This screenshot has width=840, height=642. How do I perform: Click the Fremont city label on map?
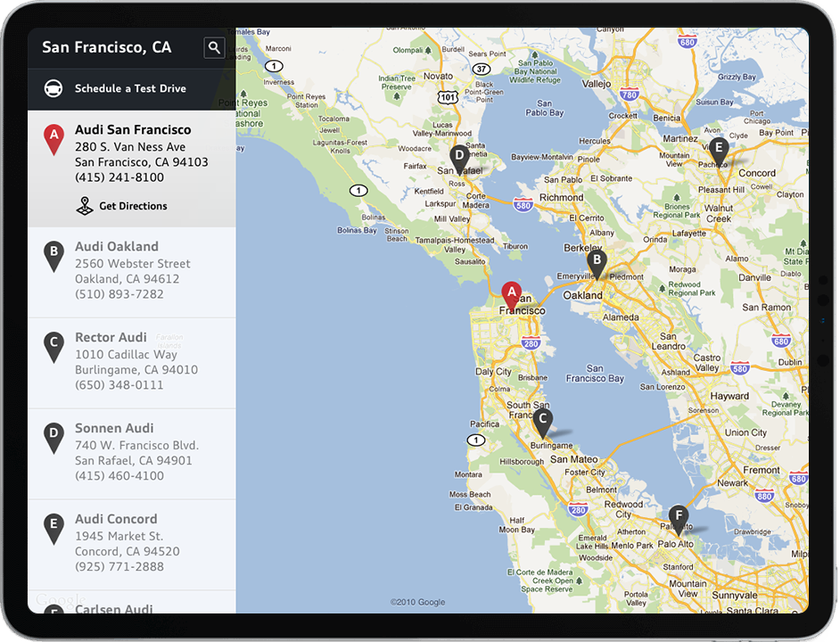762,470
